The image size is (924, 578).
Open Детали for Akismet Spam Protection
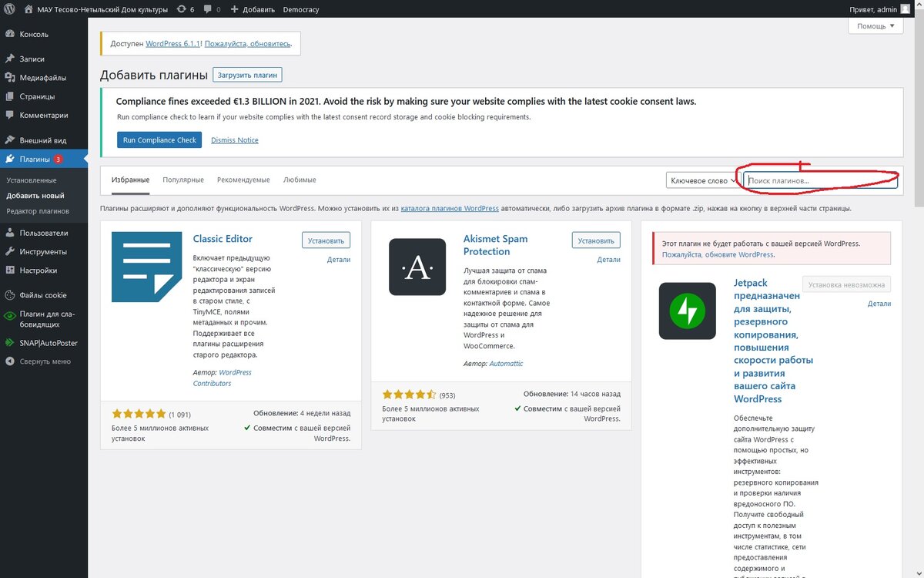pos(608,260)
